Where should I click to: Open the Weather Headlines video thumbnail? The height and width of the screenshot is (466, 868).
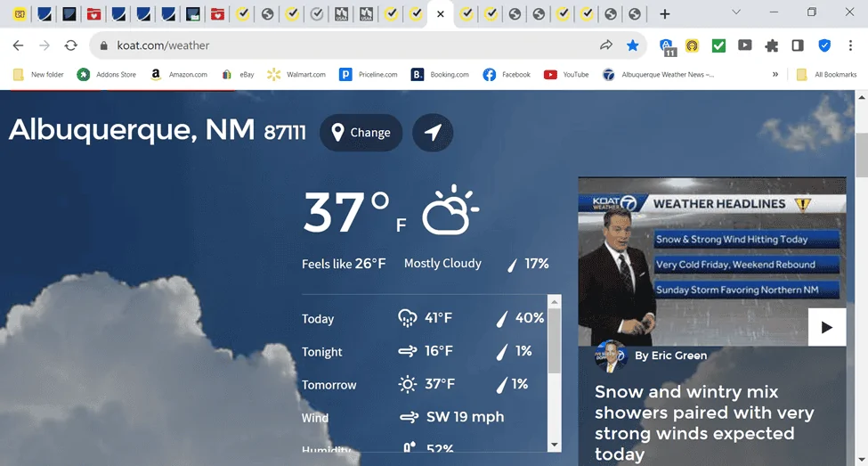point(712,262)
